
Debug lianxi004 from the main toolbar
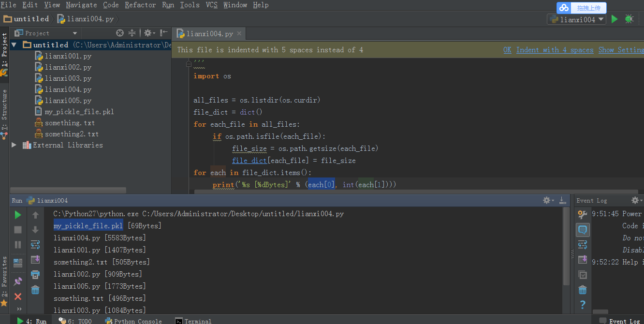click(x=629, y=19)
